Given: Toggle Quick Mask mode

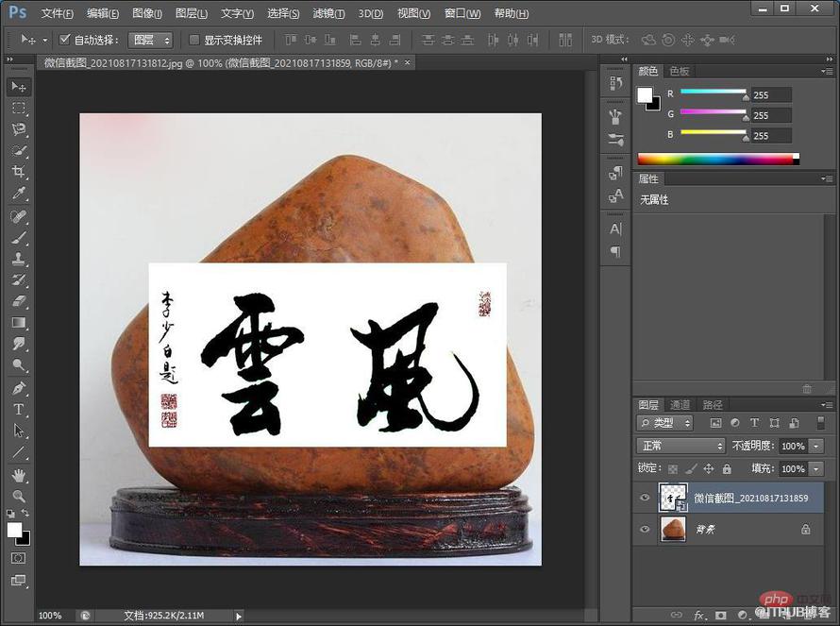Looking at the screenshot, I should click(18, 558).
